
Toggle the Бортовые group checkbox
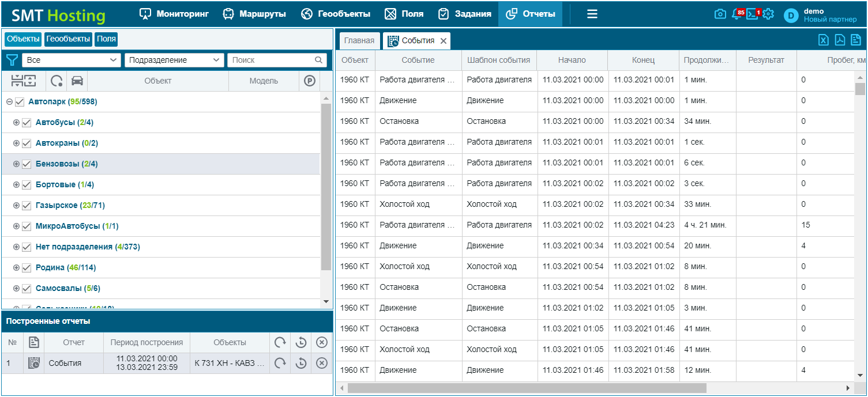pyautogui.click(x=27, y=185)
